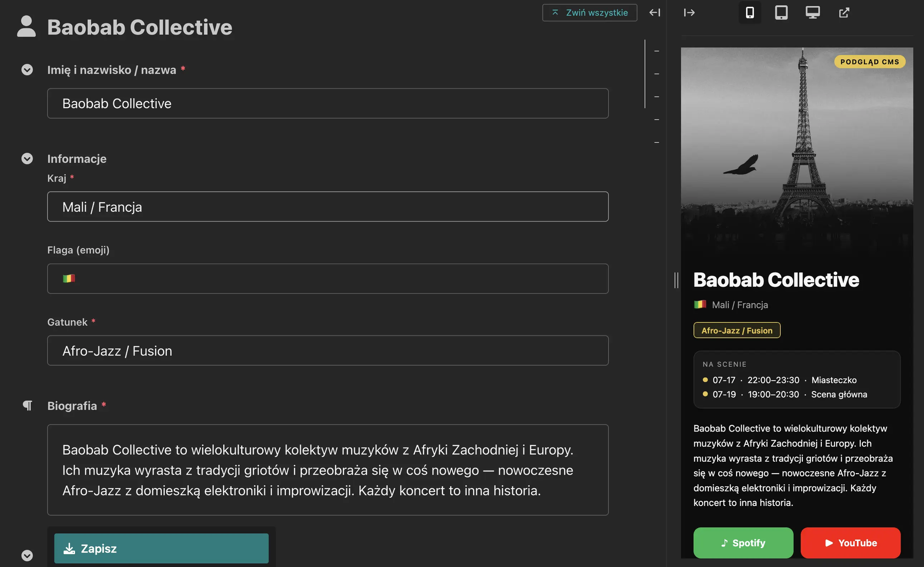
Task: Select the mobile preview icon
Action: (750, 12)
